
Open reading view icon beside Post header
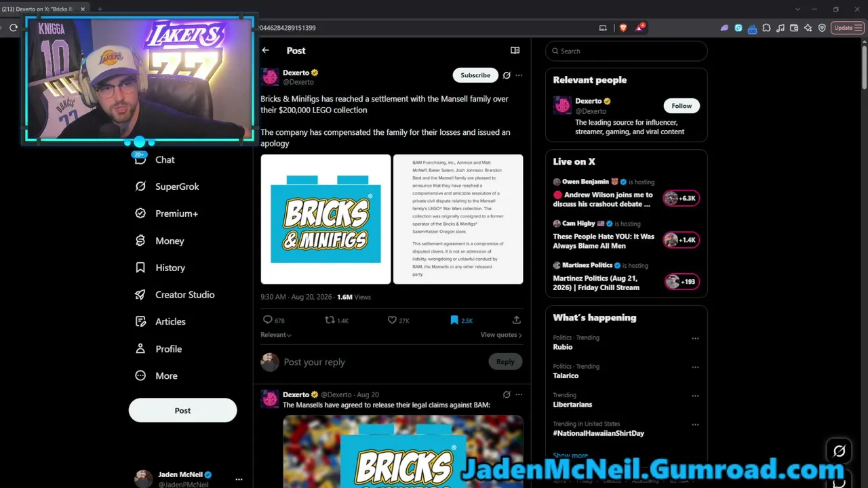[515, 50]
